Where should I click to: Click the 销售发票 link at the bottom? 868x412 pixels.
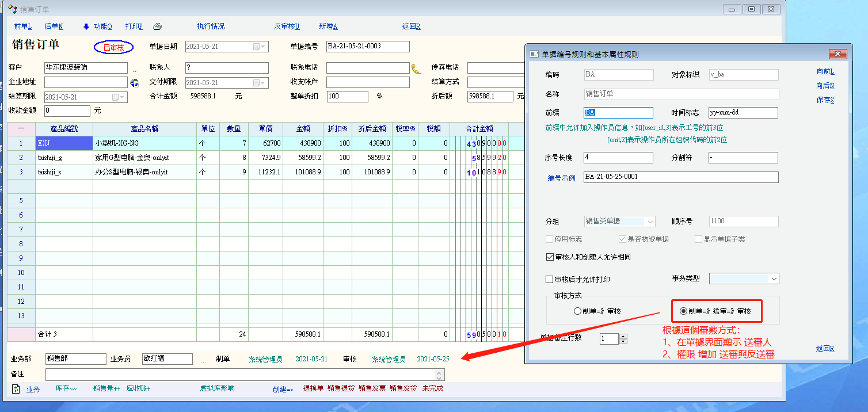[372, 389]
